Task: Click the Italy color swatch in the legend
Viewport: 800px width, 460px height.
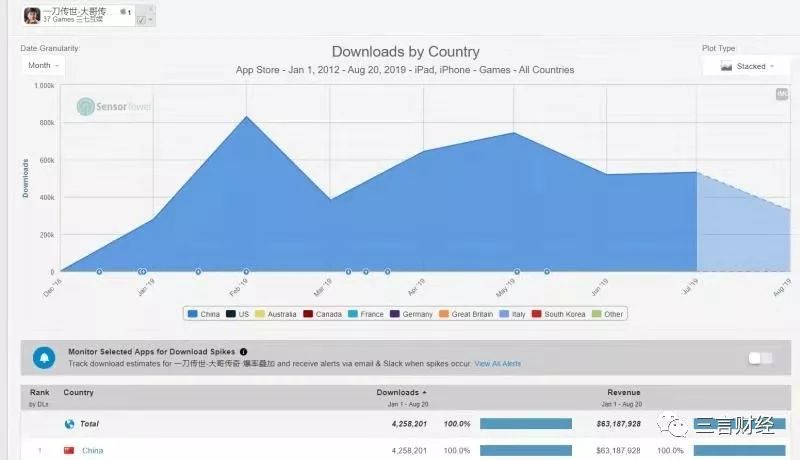Action: [x=504, y=314]
